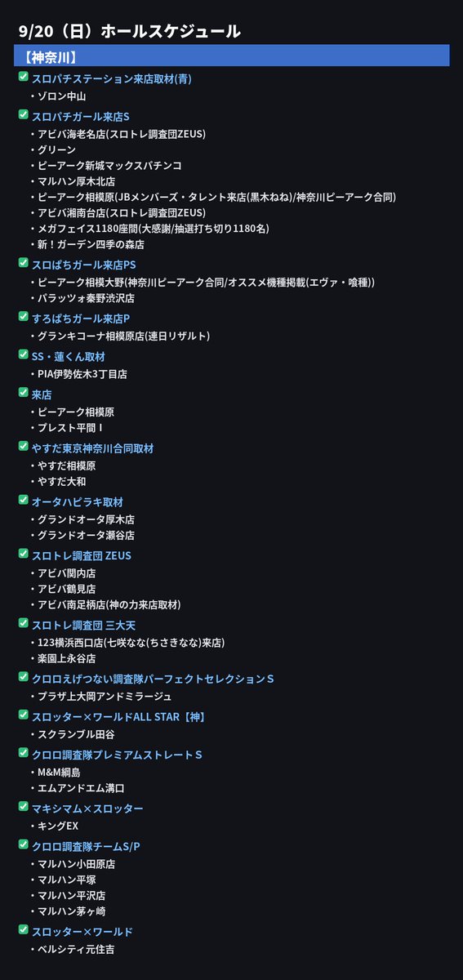This screenshot has width=463, height=980.
Task: Open the クロロ調査隊チームS/P heading link
Action: pos(87,846)
